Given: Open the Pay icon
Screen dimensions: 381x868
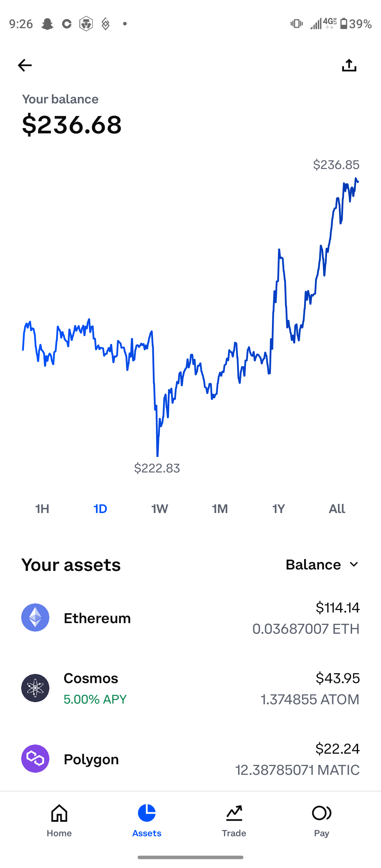Looking at the screenshot, I should point(322,813).
